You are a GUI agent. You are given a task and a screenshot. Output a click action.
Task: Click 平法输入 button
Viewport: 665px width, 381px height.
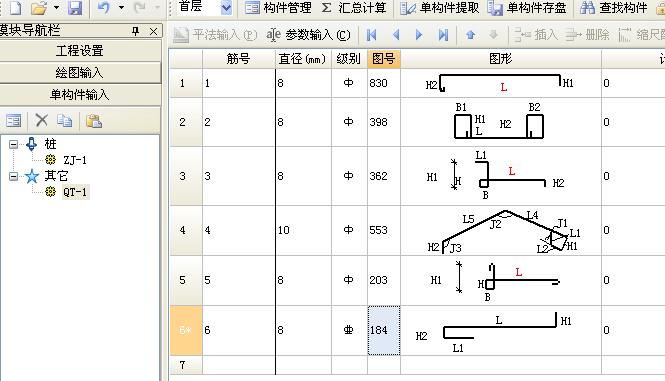tap(215, 35)
